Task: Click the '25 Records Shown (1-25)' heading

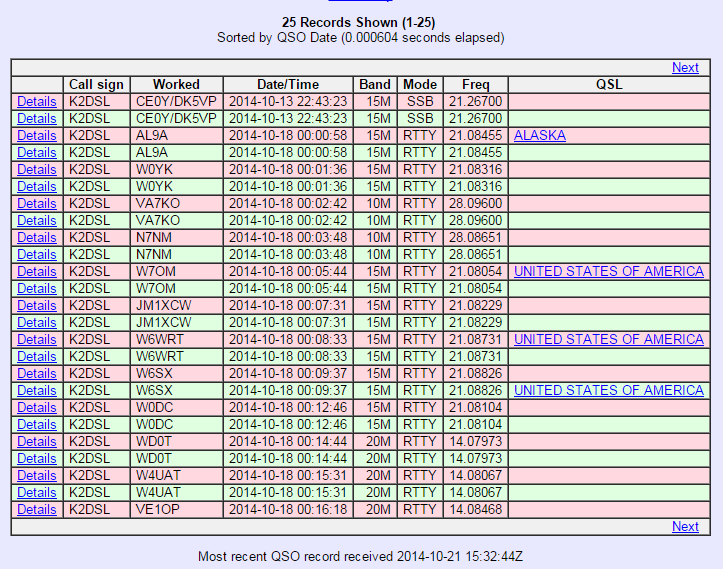Action: [359, 23]
